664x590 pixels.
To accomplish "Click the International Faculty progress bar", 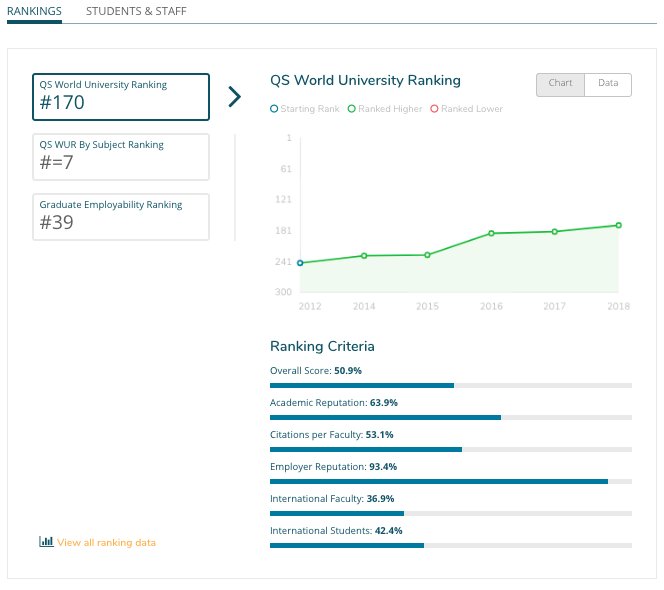I will coord(451,513).
